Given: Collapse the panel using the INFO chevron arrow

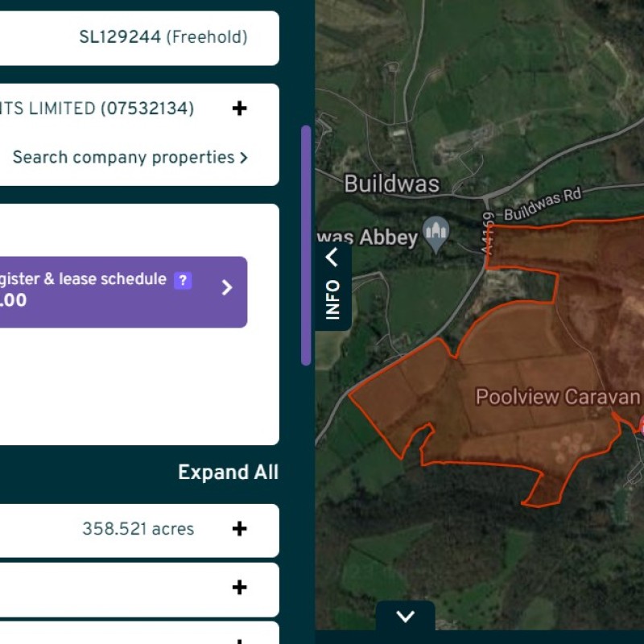Looking at the screenshot, I should [x=332, y=258].
